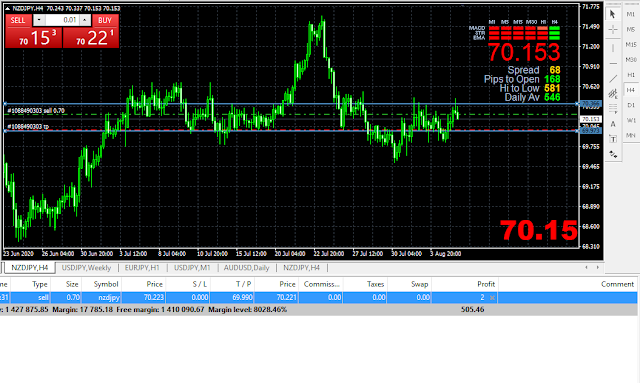Open the Arrows objects tool

click(613, 154)
